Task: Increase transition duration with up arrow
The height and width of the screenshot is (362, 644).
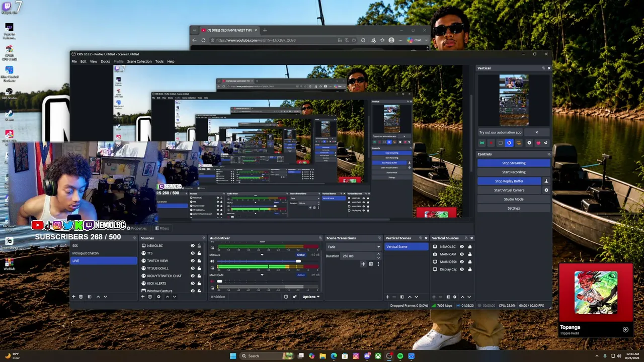Action: 378,254
